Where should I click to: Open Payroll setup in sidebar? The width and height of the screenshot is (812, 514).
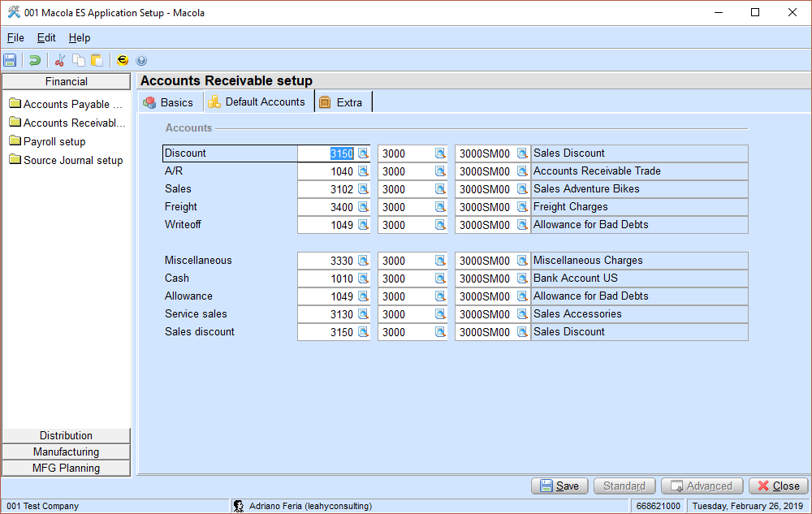tap(48, 141)
